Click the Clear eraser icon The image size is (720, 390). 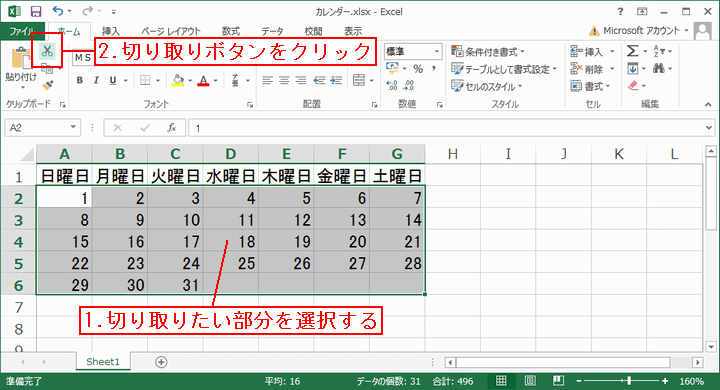pos(633,85)
